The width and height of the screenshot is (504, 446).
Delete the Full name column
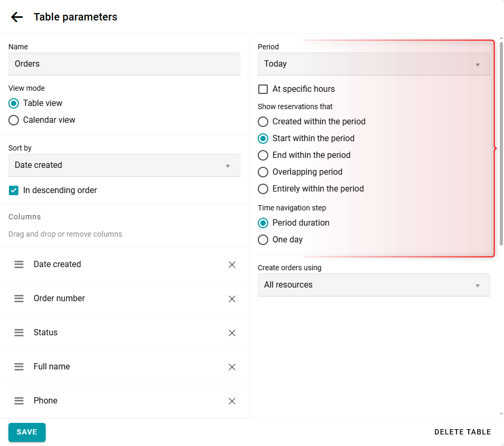(x=232, y=367)
